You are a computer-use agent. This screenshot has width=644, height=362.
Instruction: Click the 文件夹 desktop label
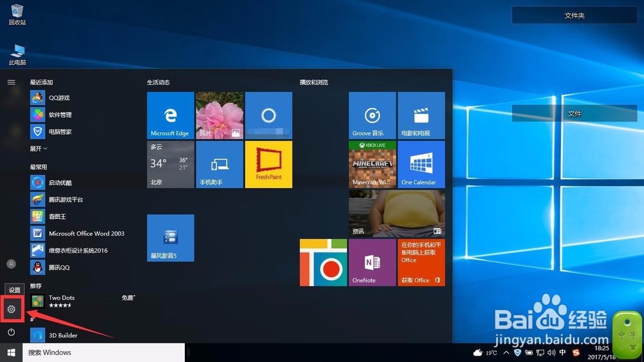point(574,15)
